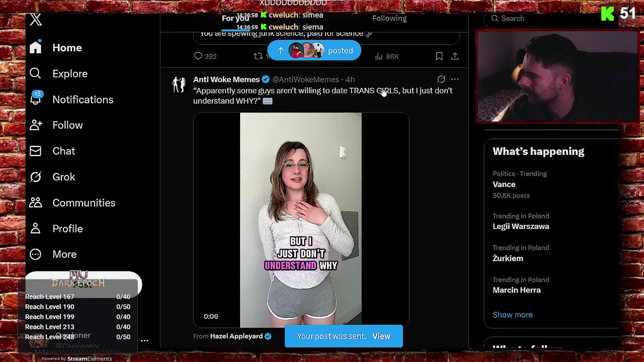The image size is (644, 362).
Task: Click the Profile person icon
Action: (35, 229)
